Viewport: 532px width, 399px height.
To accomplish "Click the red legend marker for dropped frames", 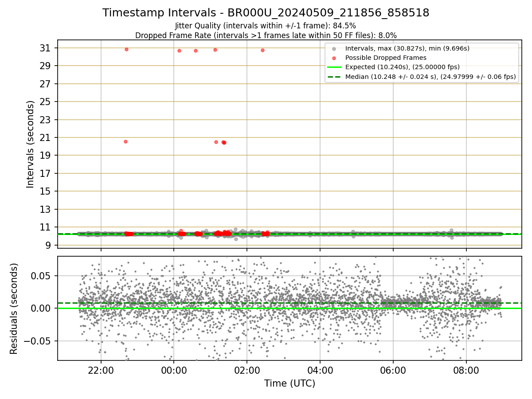I will tap(334, 58).
